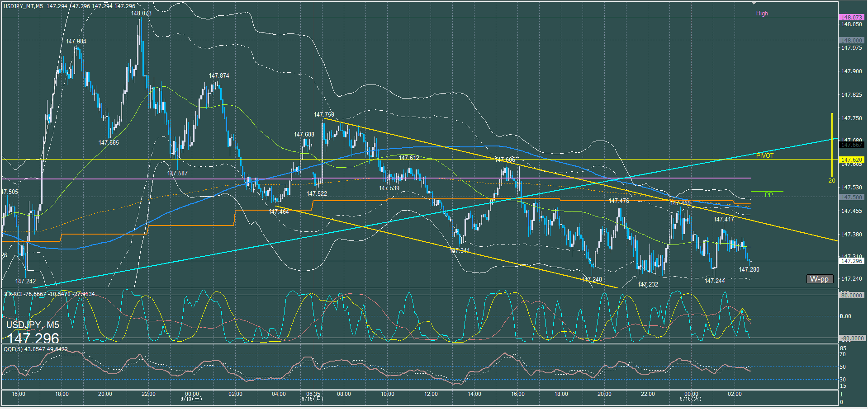Click the 80.0000 level tag in RCI panel
The height and width of the screenshot is (409, 868).
pyautogui.click(x=851, y=295)
